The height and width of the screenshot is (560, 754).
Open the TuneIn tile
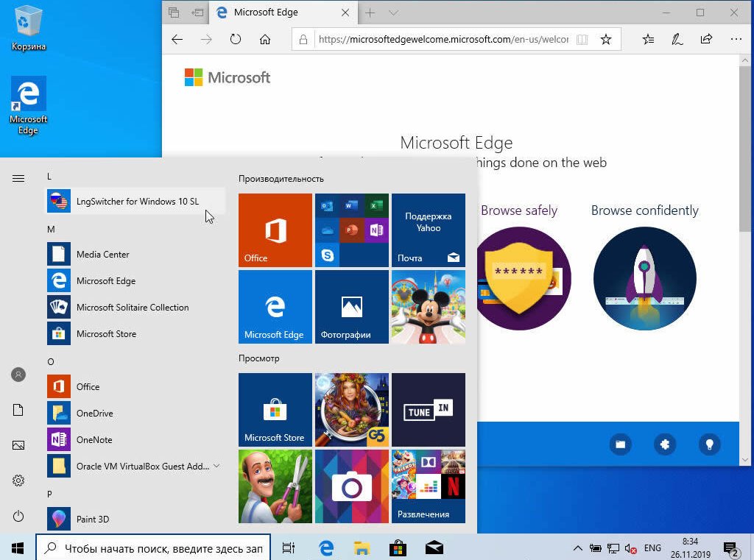[429, 410]
